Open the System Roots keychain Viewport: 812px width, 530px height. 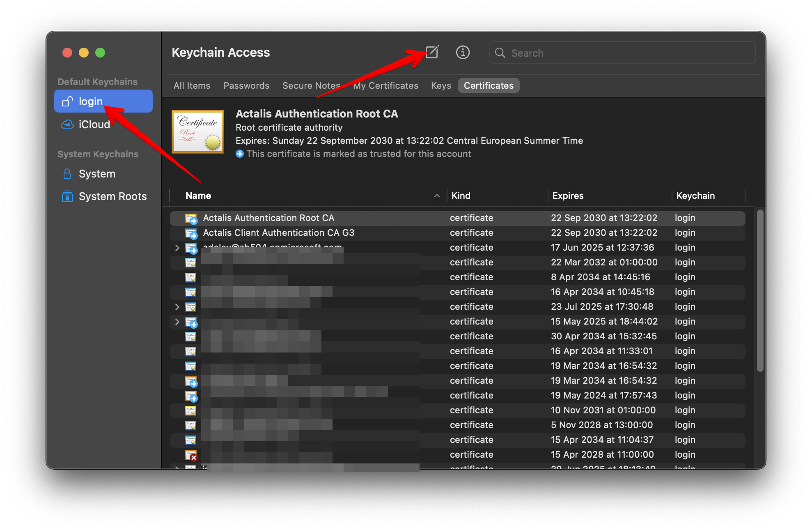(112, 196)
